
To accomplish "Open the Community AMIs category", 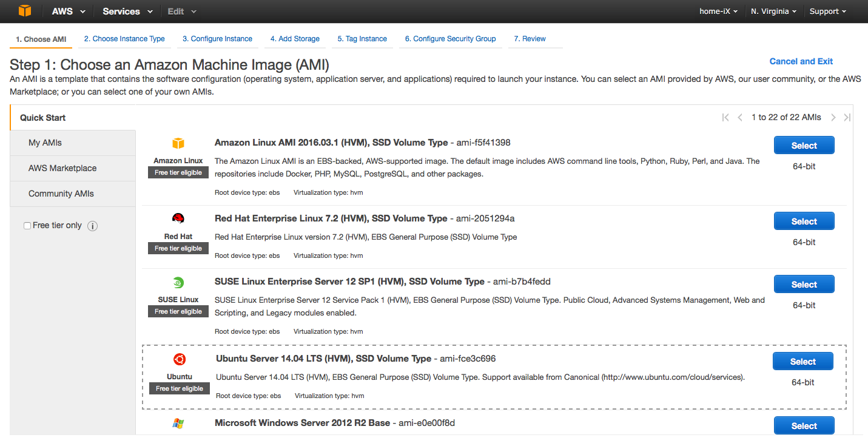I will (x=73, y=194).
